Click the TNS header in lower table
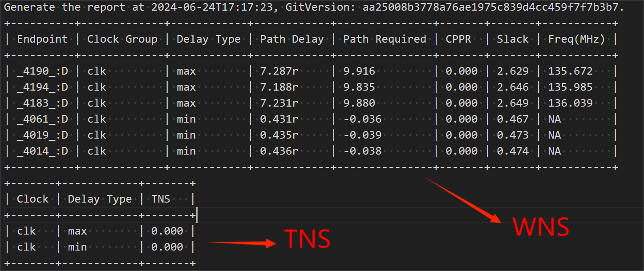 pos(161,199)
